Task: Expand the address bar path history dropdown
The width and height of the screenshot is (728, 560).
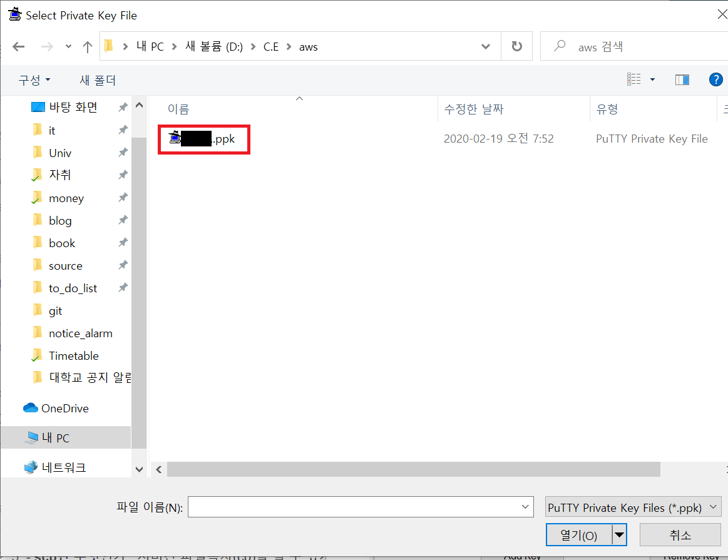Action: point(486,47)
